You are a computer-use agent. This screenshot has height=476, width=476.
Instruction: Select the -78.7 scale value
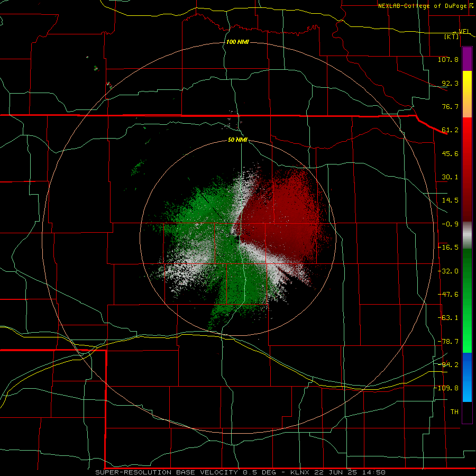pyautogui.click(x=448, y=342)
